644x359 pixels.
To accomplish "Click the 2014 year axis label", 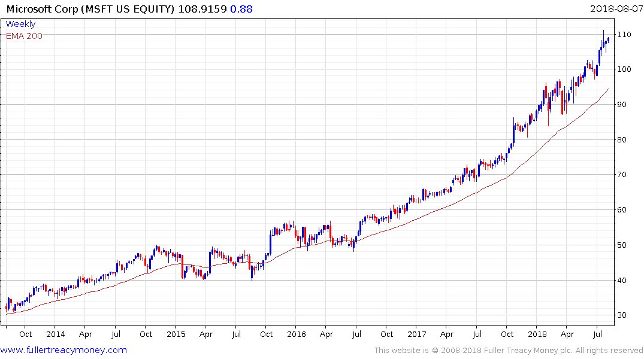I will coord(56,334).
